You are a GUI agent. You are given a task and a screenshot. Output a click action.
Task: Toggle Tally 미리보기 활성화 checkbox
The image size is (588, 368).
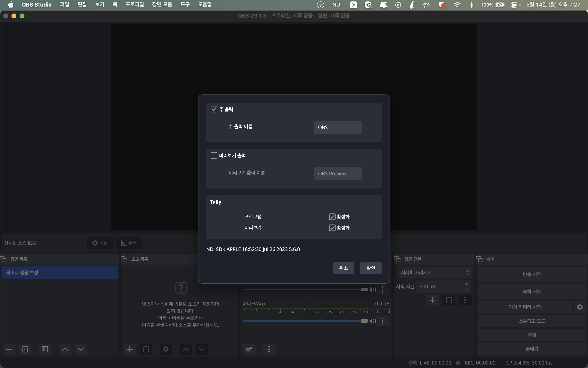pyautogui.click(x=332, y=228)
